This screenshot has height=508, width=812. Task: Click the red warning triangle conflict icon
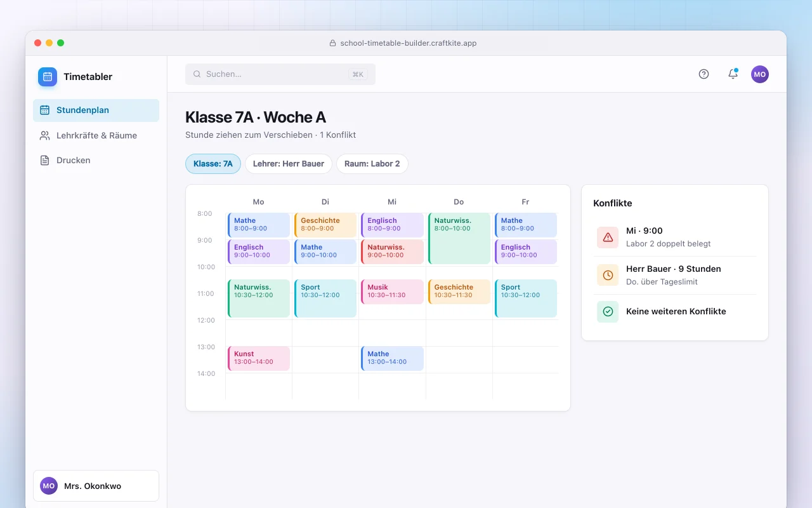608,237
